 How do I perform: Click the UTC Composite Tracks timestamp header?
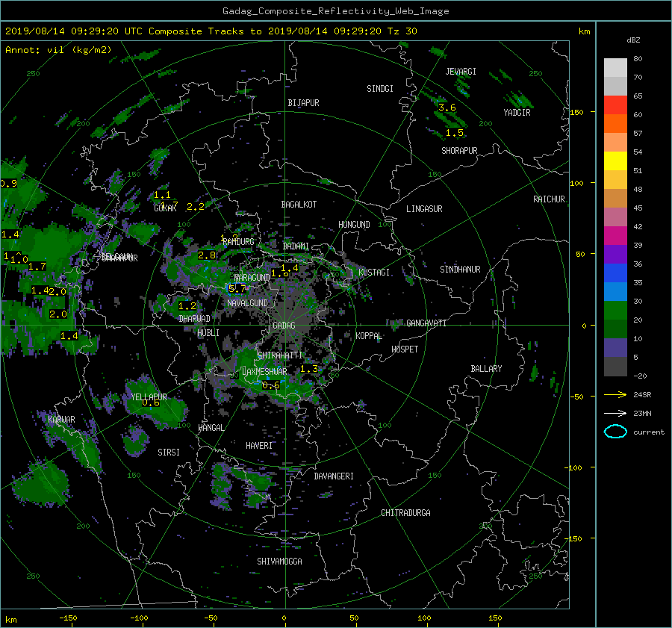211,31
